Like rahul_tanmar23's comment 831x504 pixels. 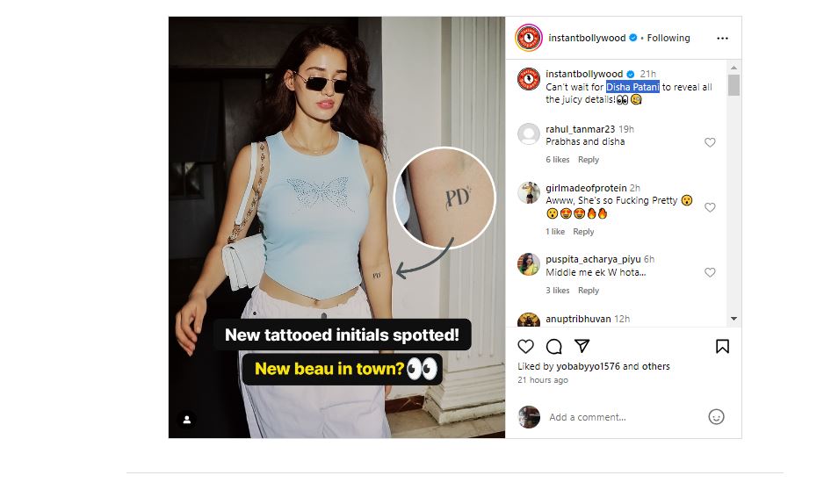(710, 142)
